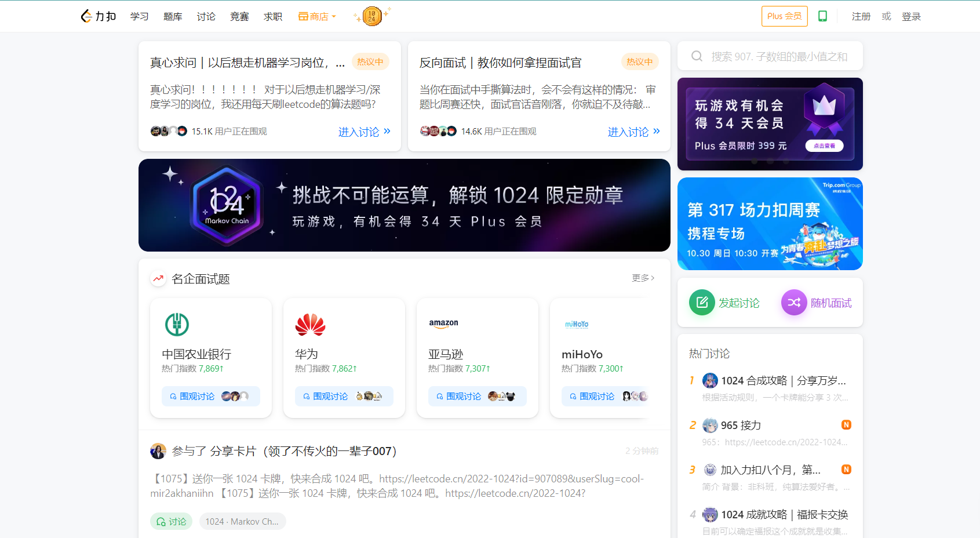The image size is (980, 538).
Task: Click the 1024 · Markov Ch... tag
Action: (x=242, y=521)
